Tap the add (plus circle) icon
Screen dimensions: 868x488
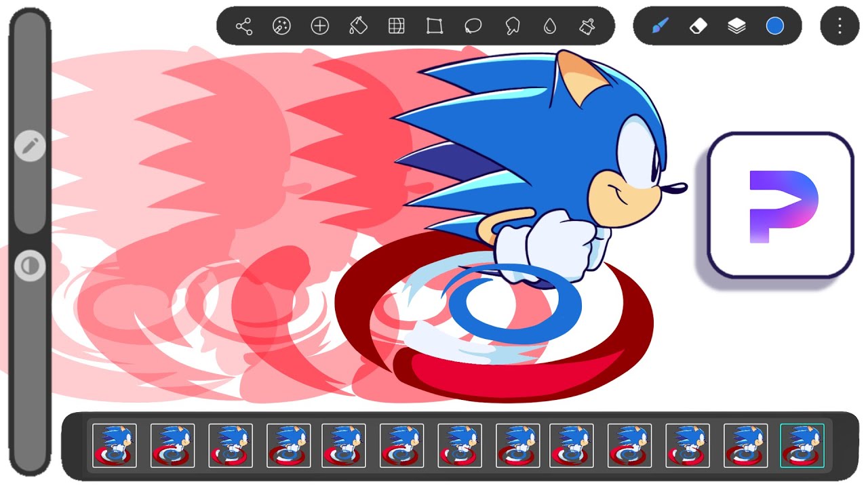(319, 26)
